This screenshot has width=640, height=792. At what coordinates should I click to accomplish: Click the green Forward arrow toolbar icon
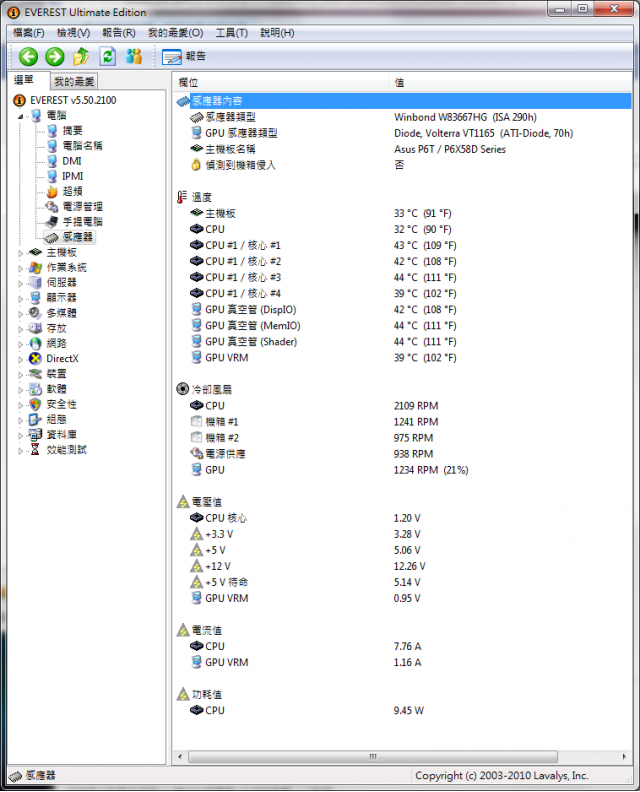pyautogui.click(x=55, y=57)
